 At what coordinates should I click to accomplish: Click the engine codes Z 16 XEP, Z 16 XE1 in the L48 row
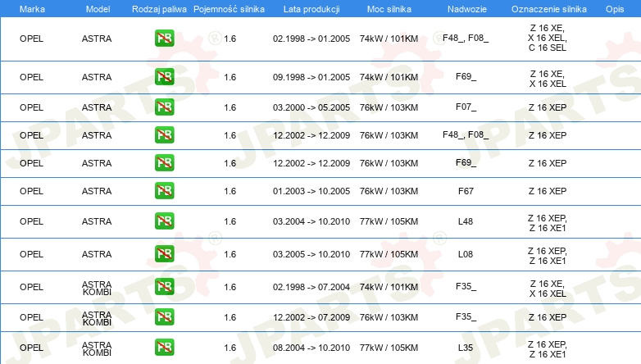(548, 223)
